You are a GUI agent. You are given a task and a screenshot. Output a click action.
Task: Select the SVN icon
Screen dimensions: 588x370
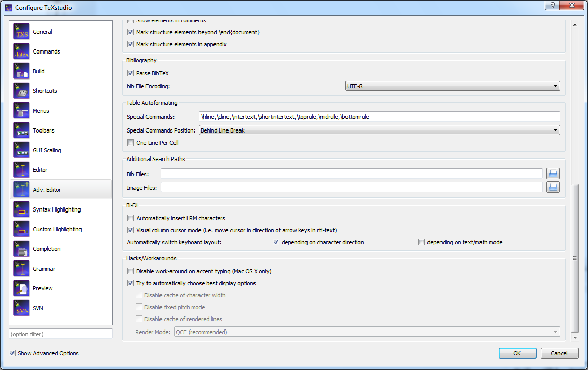[x=21, y=308]
